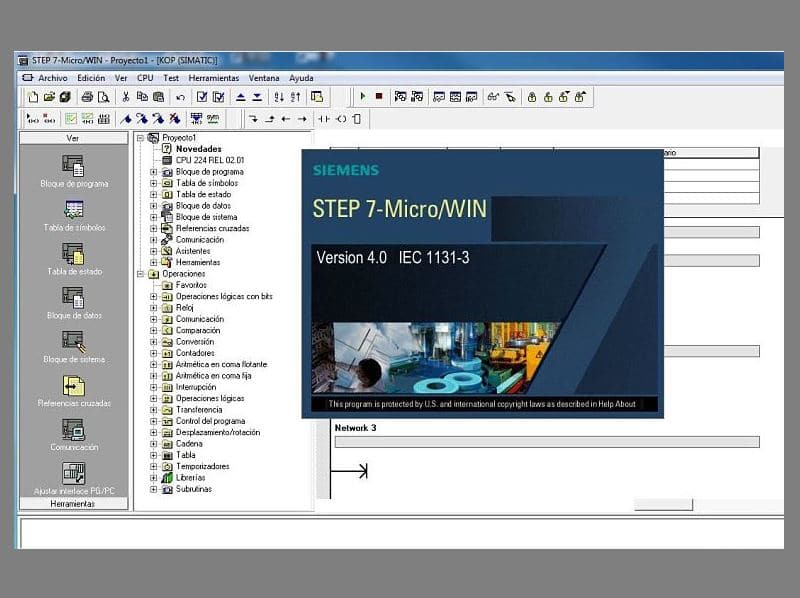Expand the Bloque de programa tree node
The height and width of the screenshot is (598, 800).
coord(153,172)
